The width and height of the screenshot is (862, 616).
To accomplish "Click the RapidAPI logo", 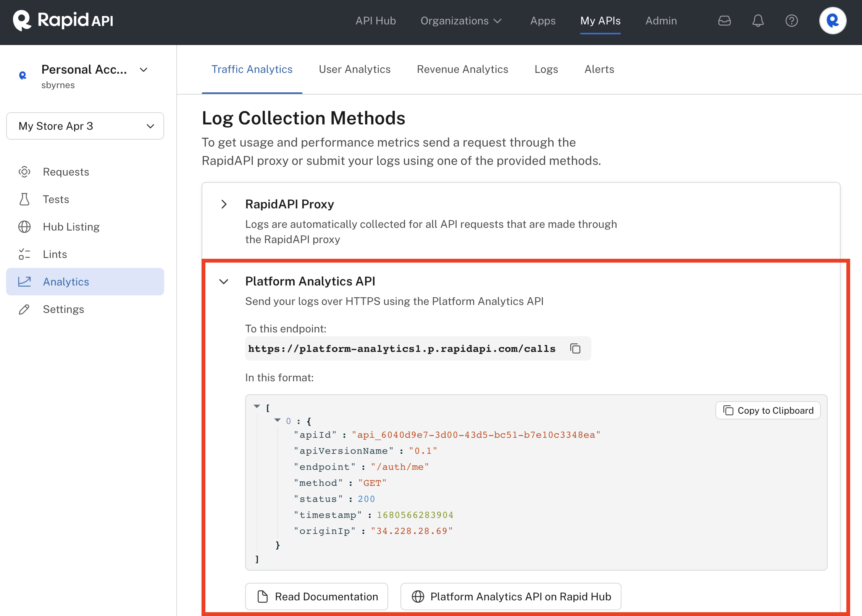I will tap(63, 21).
